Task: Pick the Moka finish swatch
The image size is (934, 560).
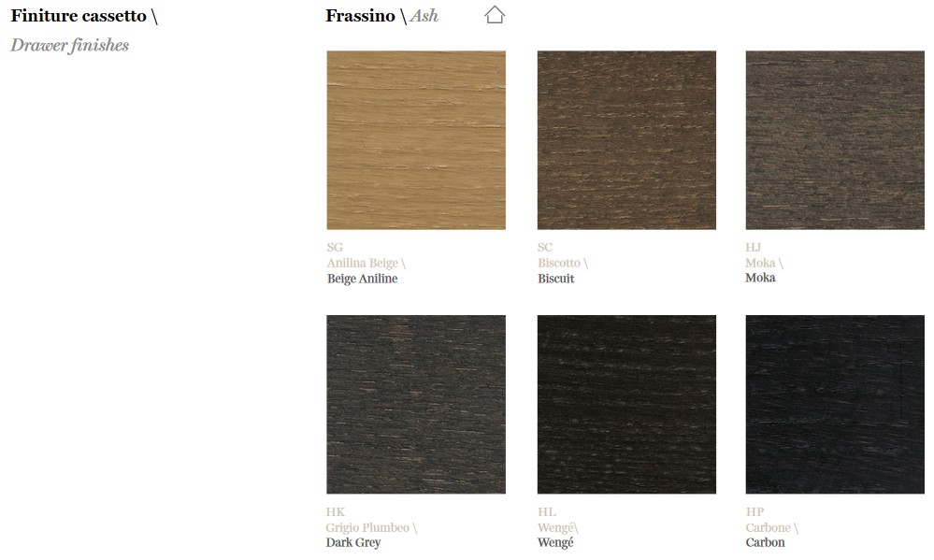Action: point(835,140)
